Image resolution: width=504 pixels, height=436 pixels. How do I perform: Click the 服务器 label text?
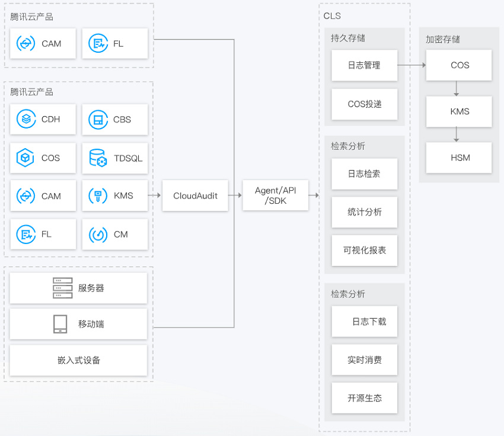pos(91,288)
